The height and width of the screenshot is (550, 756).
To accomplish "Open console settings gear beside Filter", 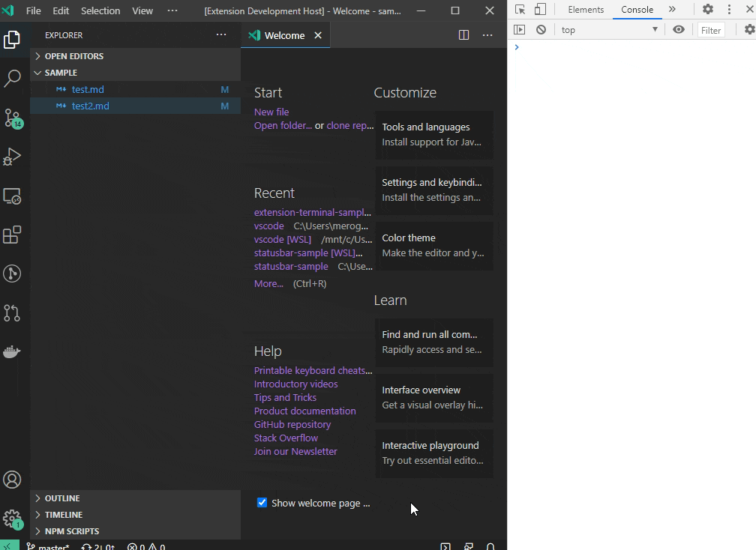I will point(750,30).
